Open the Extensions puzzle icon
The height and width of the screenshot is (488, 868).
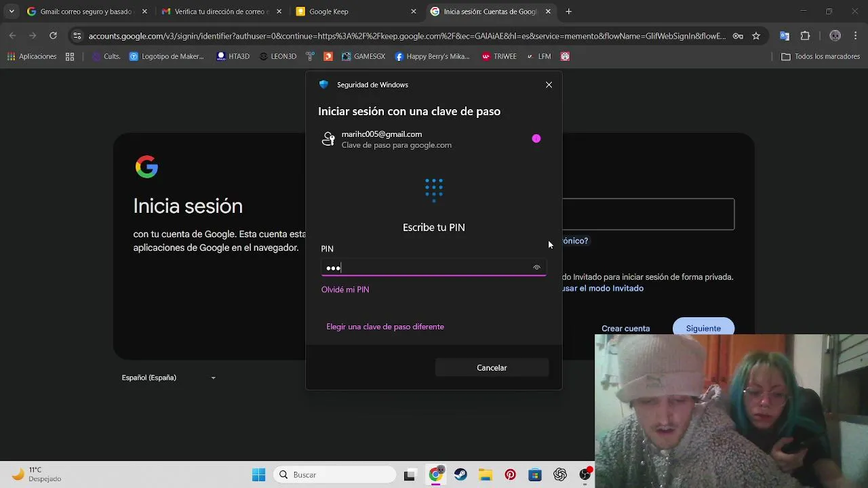coord(806,36)
